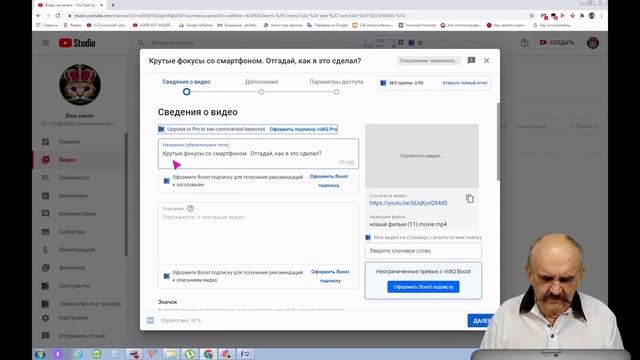
Task: Click the upload dialog vertical scrollbar
Action: click(498, 142)
